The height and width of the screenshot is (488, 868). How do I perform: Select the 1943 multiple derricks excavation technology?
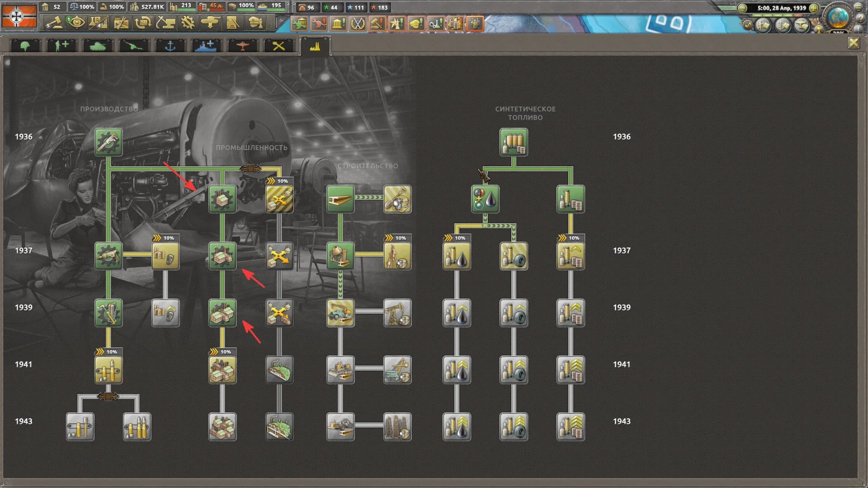pyautogui.click(x=397, y=427)
